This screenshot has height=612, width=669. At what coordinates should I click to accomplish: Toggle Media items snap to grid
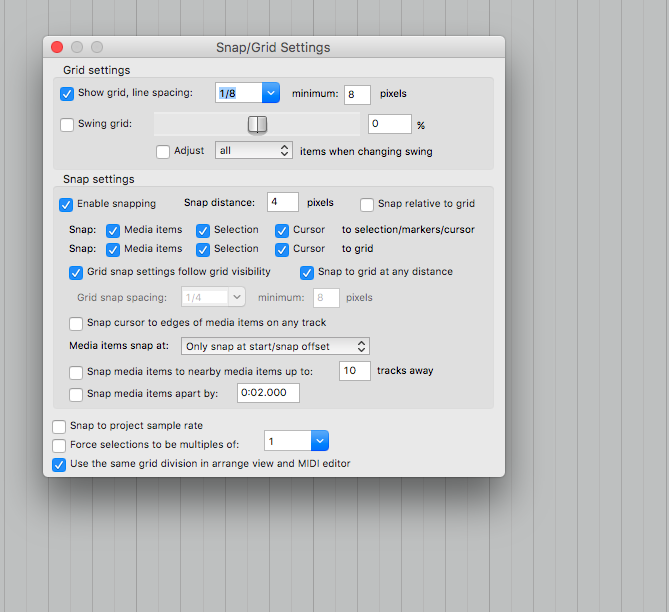pyautogui.click(x=113, y=250)
